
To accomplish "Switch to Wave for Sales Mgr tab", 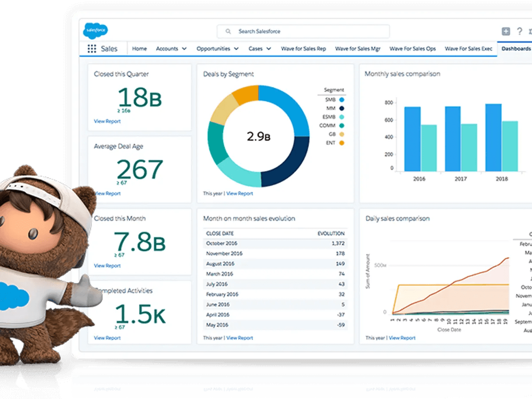I will [358, 49].
